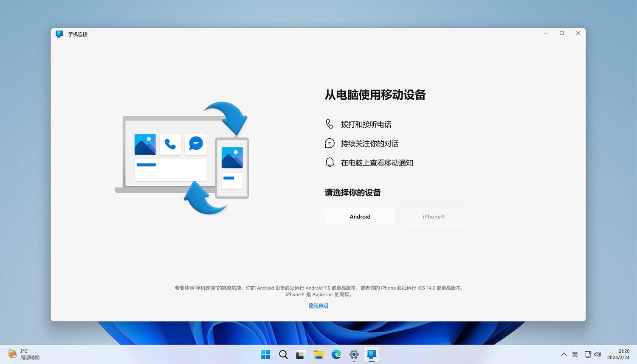Click the text 持续关注你的对话
The width and height of the screenshot is (637, 364).
coord(369,143)
